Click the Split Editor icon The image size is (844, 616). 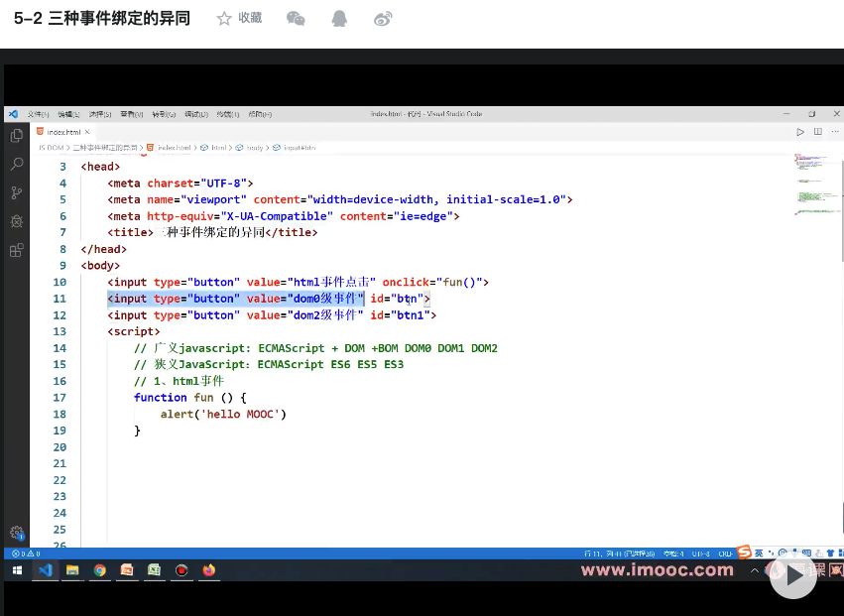[x=817, y=132]
